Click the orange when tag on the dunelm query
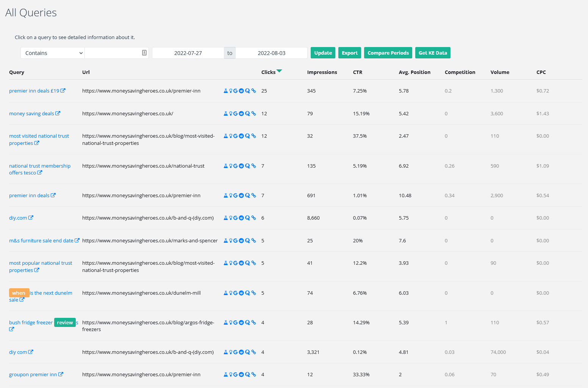Viewport: 588px width, 388px height. click(19, 293)
